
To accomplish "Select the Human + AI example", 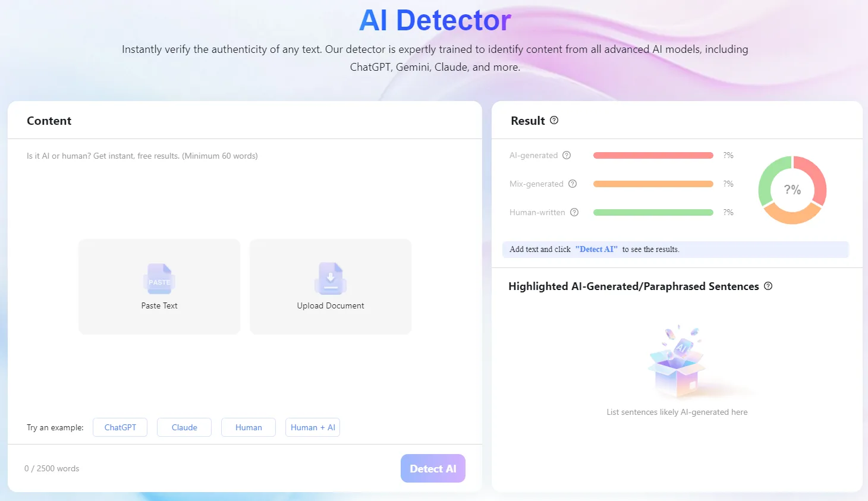I will (312, 427).
